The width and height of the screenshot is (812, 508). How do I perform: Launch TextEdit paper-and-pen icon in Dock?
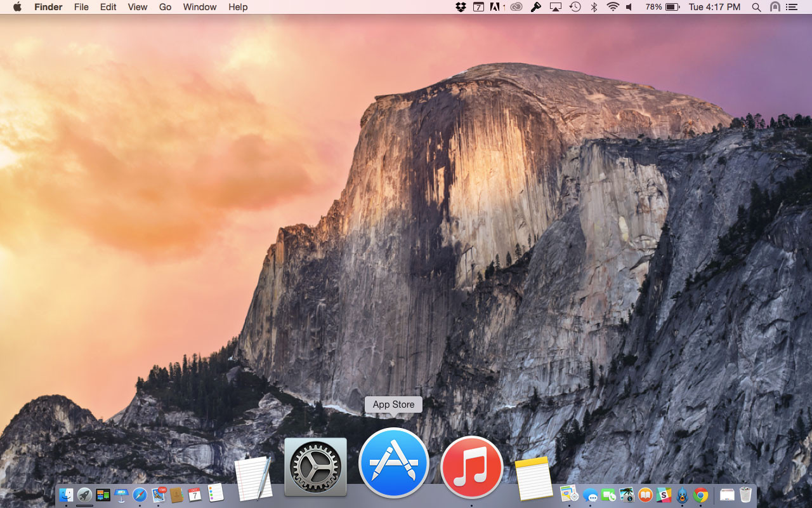point(253,479)
